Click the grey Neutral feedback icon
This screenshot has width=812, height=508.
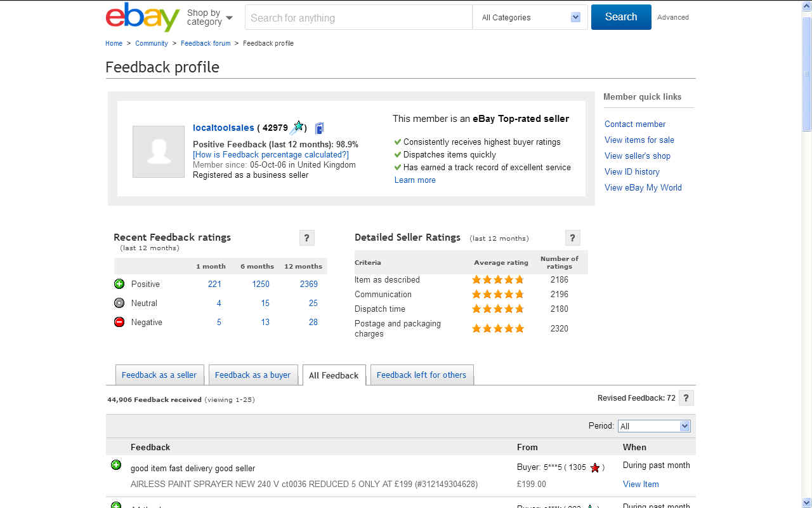[119, 303]
